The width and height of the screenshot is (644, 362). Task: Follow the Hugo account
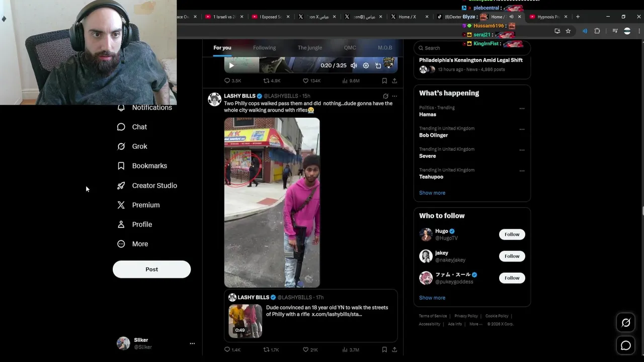click(512, 234)
